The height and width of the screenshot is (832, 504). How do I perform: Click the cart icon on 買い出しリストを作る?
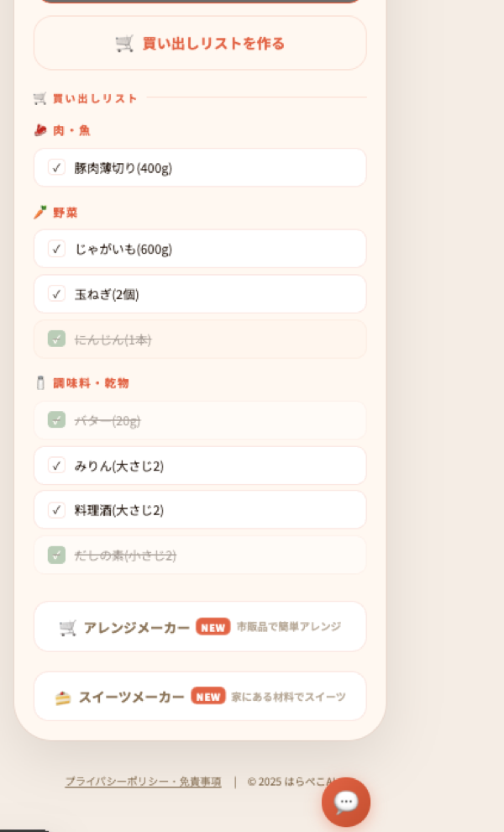pos(123,43)
